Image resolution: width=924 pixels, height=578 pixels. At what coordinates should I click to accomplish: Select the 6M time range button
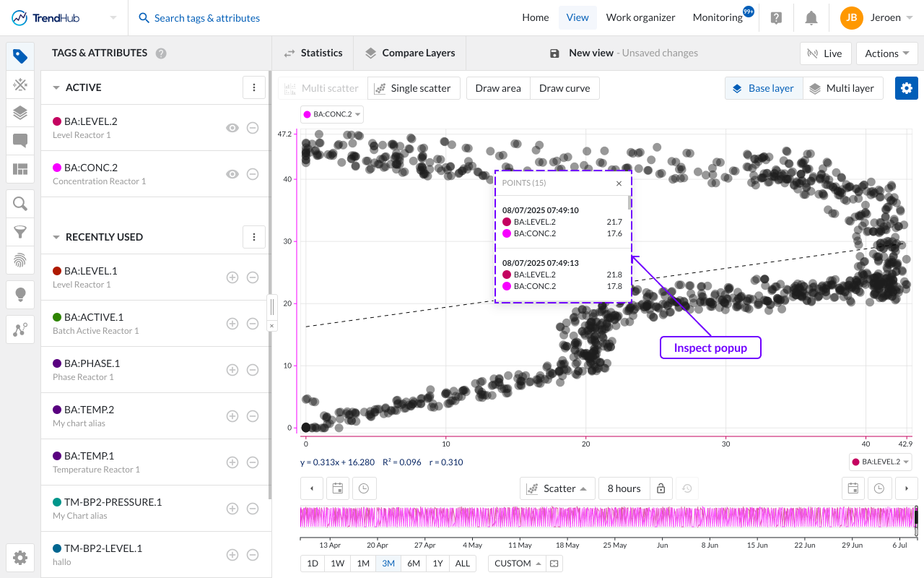(414, 564)
